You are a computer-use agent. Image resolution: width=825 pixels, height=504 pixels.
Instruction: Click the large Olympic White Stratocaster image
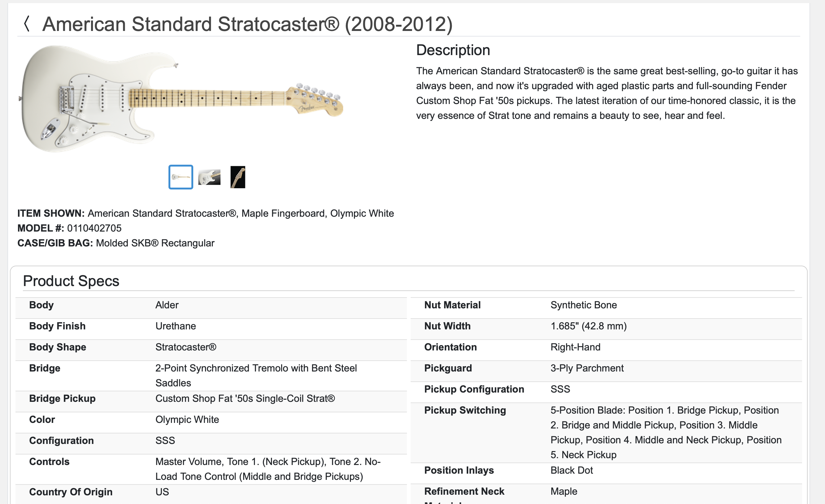click(x=181, y=99)
